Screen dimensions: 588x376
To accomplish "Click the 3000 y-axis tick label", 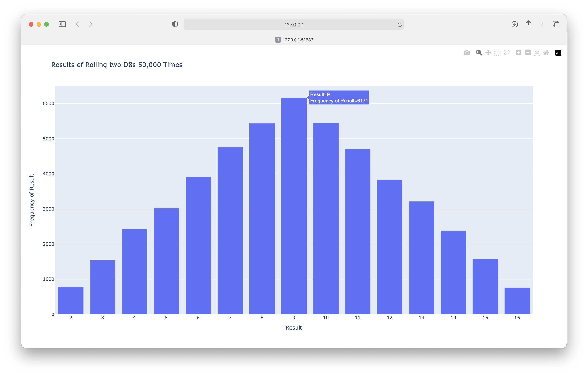I will coord(48,209).
